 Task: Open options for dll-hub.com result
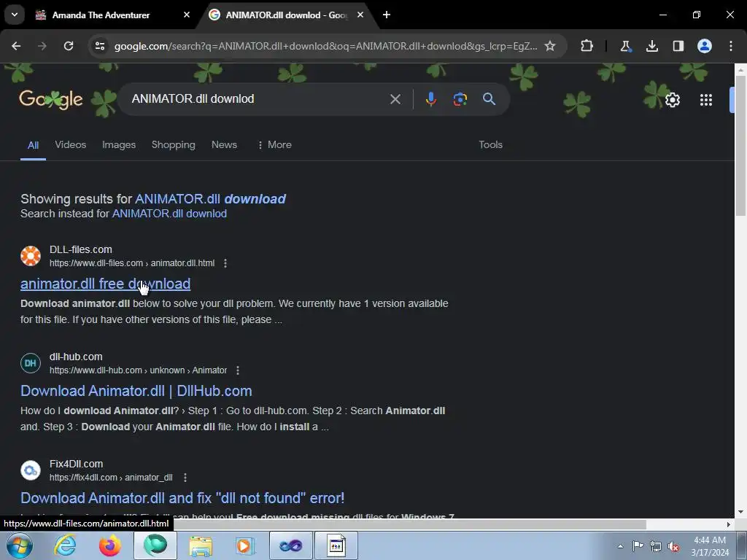pos(238,370)
